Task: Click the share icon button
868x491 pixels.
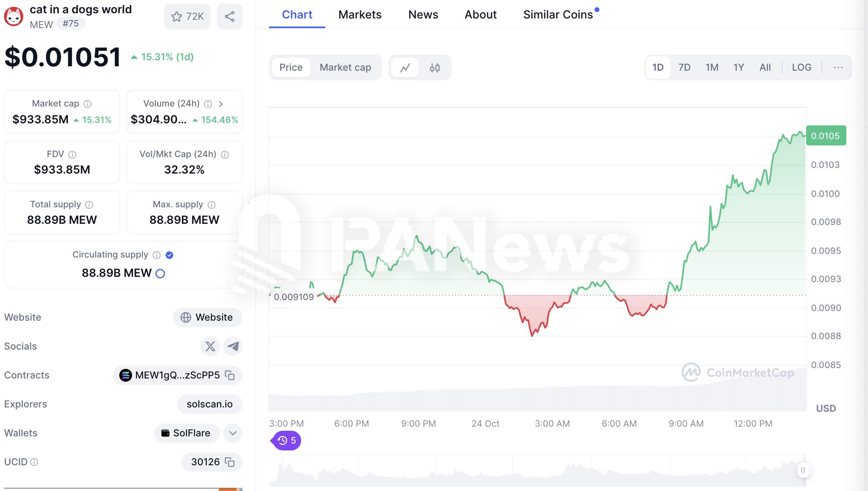Action: [x=229, y=16]
